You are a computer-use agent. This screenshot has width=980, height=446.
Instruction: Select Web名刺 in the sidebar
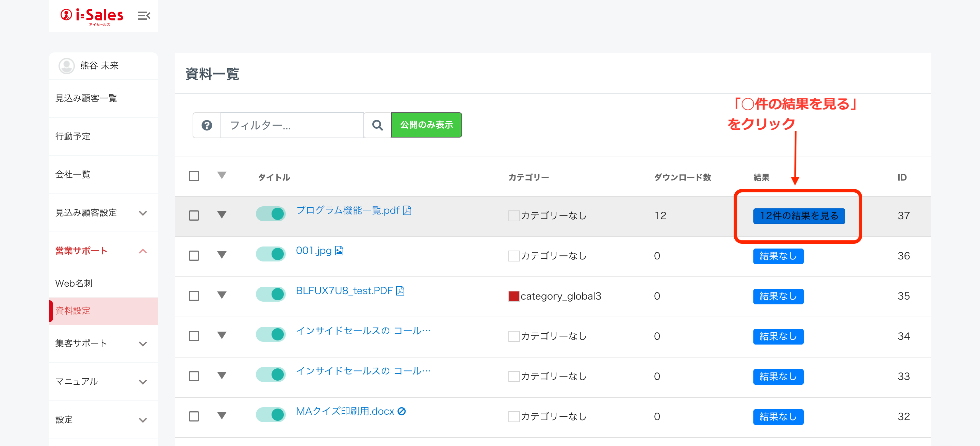click(x=74, y=284)
